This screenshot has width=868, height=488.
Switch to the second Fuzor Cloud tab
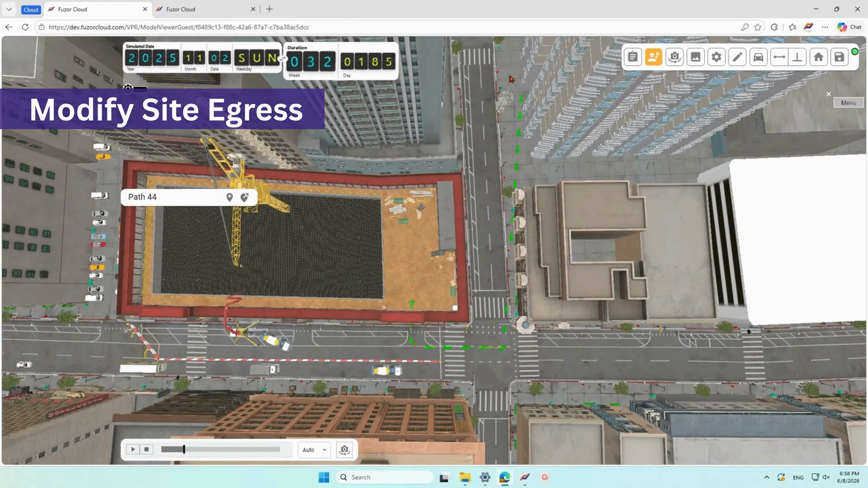(x=205, y=9)
